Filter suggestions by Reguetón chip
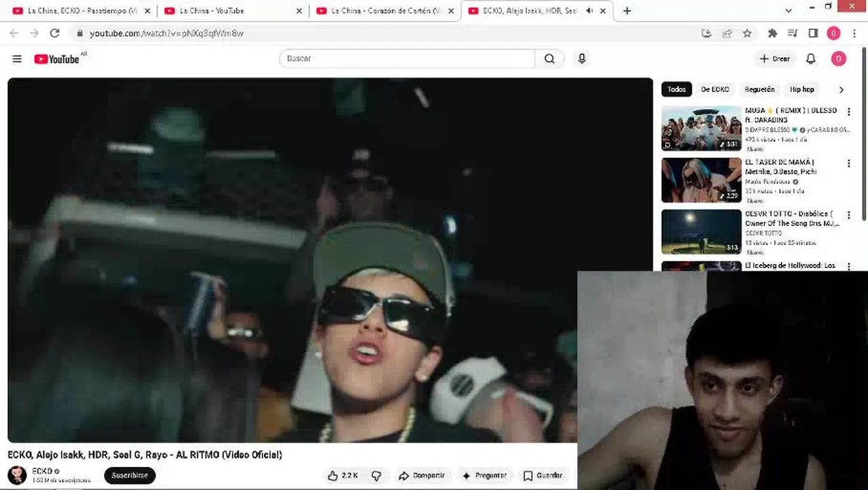Viewport: 868px width, 490px height. pos(759,89)
